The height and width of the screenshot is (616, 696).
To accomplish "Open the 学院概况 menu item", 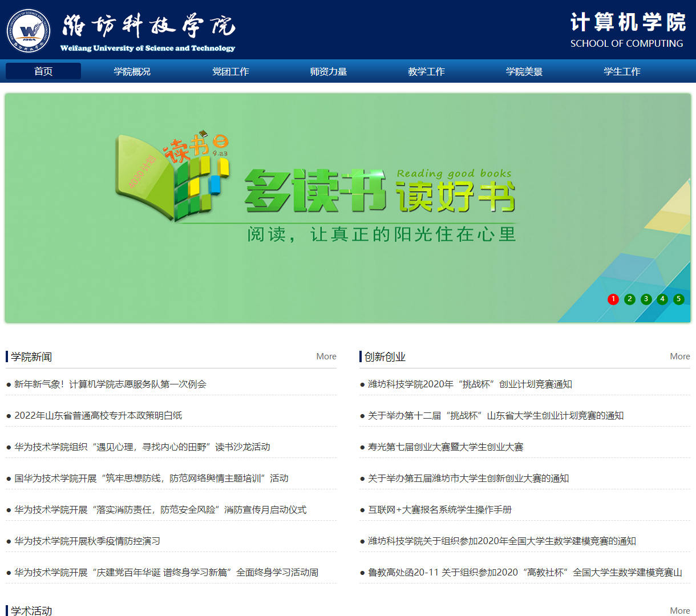I will click(132, 71).
